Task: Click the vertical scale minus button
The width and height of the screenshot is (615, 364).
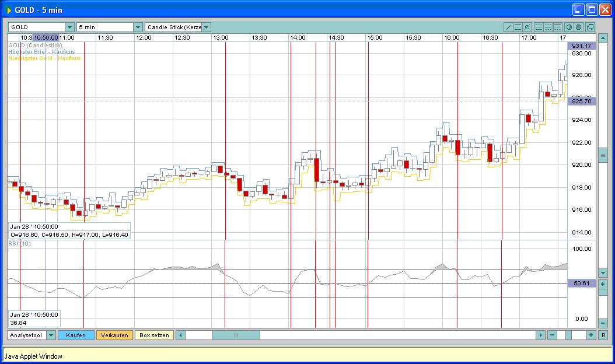Action: point(603,323)
